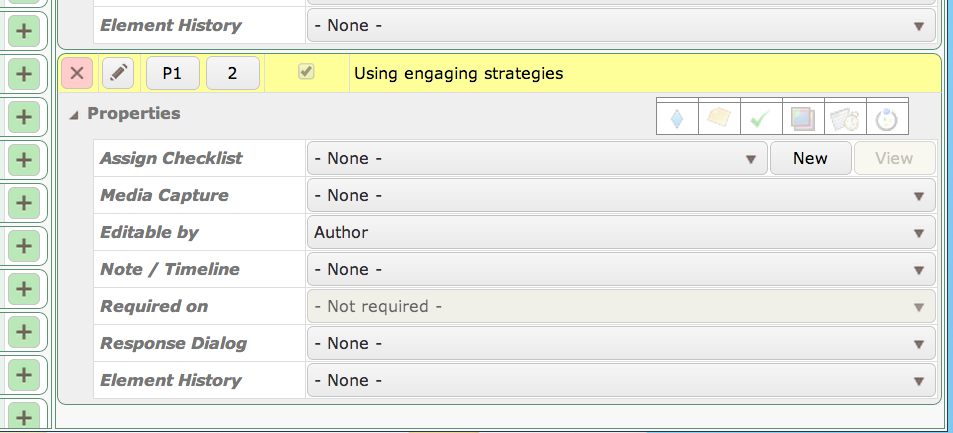Viewport: 953px width, 433px height.
Task: Open the Media Capture dropdown
Action: (x=621, y=195)
